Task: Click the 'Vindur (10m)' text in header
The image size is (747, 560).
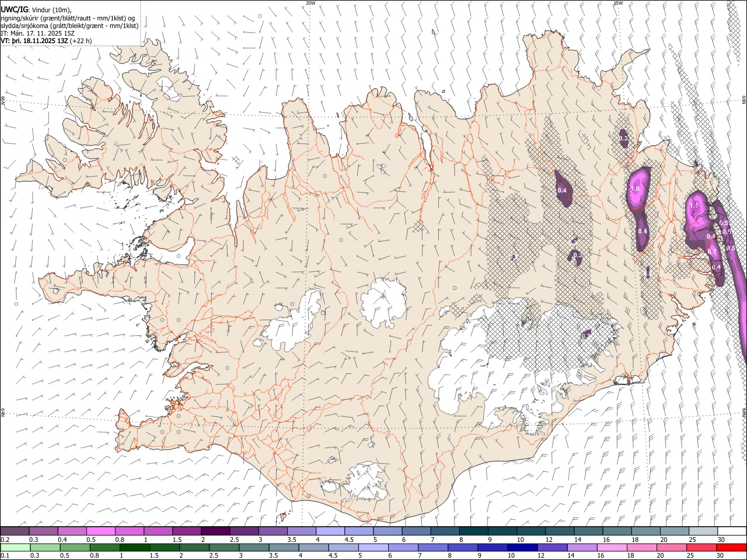Action: tap(51, 10)
